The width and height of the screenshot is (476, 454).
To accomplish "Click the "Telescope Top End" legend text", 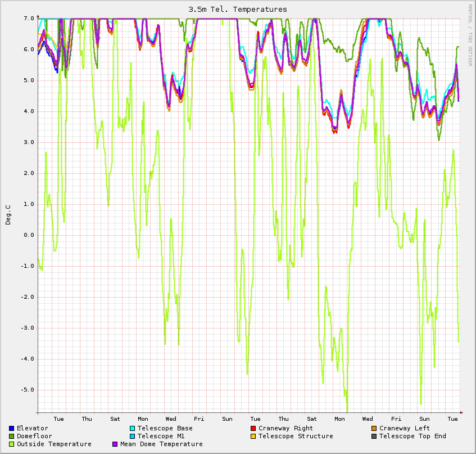I will click(x=412, y=437).
